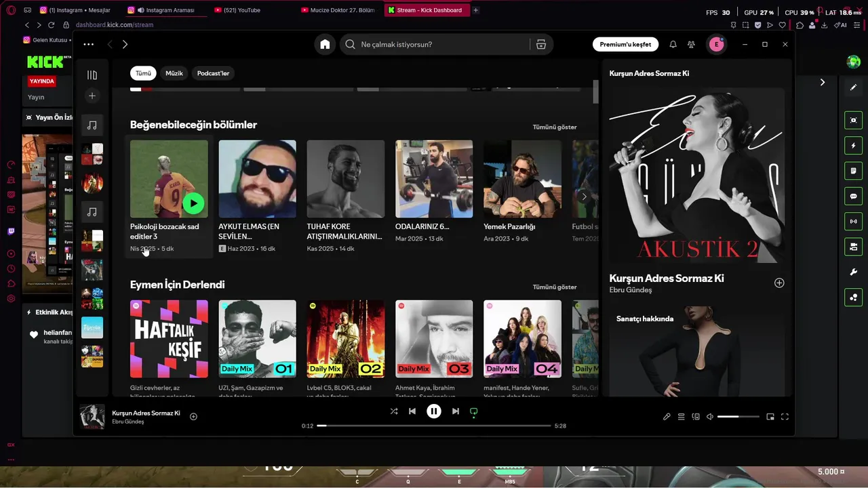Open lyrics microphone icon
The height and width of the screenshot is (488, 868).
click(667, 417)
